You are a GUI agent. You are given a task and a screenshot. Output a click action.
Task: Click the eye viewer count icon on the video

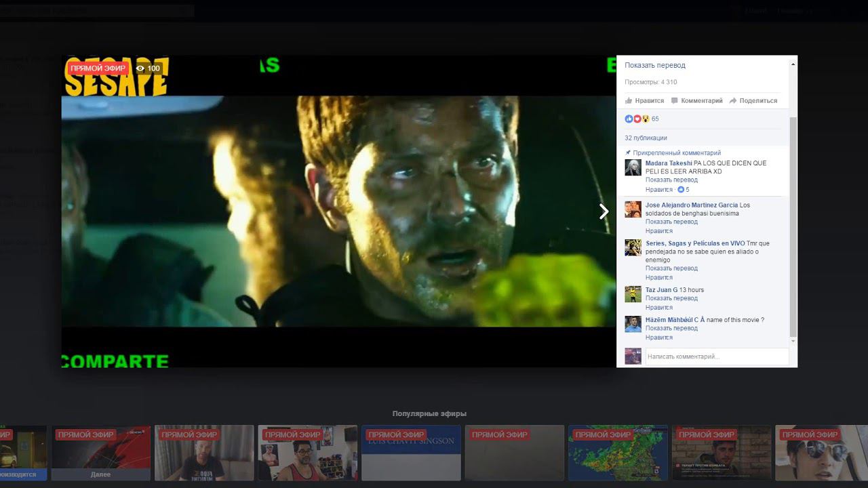pos(140,68)
